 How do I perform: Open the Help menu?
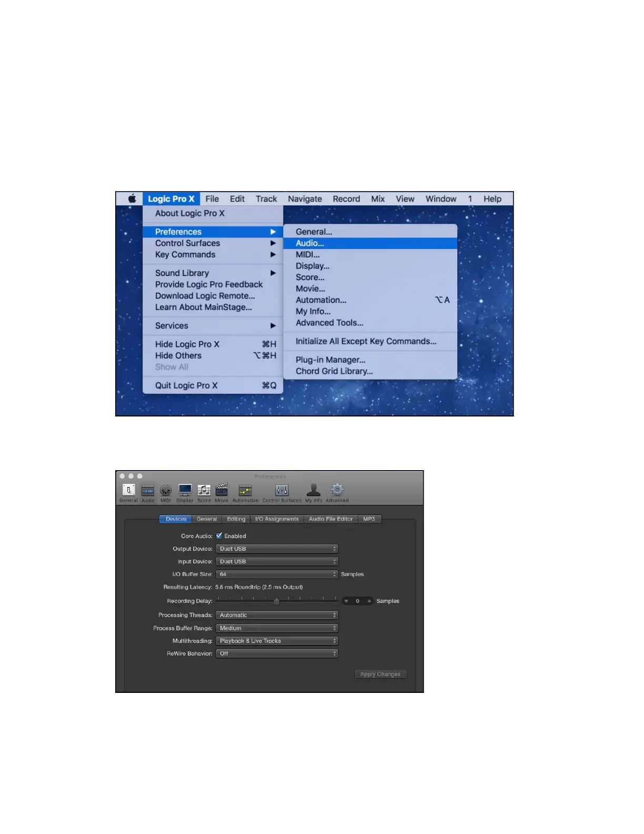[x=492, y=198]
